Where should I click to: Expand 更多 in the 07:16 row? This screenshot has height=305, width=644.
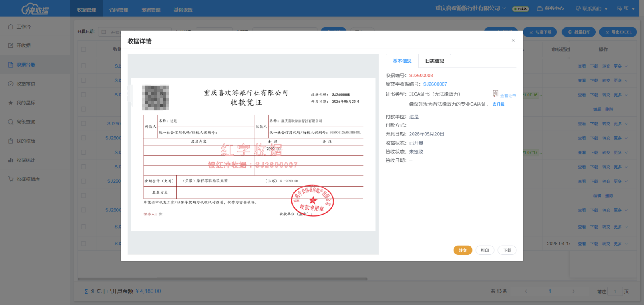(621, 95)
